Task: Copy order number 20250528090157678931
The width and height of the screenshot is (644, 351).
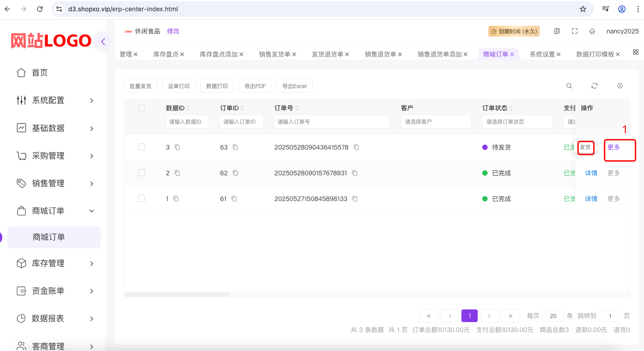Action: point(355,173)
